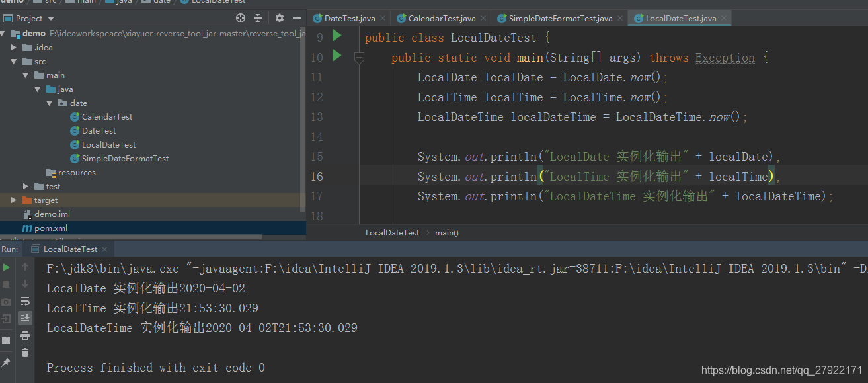
Task: Click the Collapse All icon in Project panel
Action: (x=258, y=18)
